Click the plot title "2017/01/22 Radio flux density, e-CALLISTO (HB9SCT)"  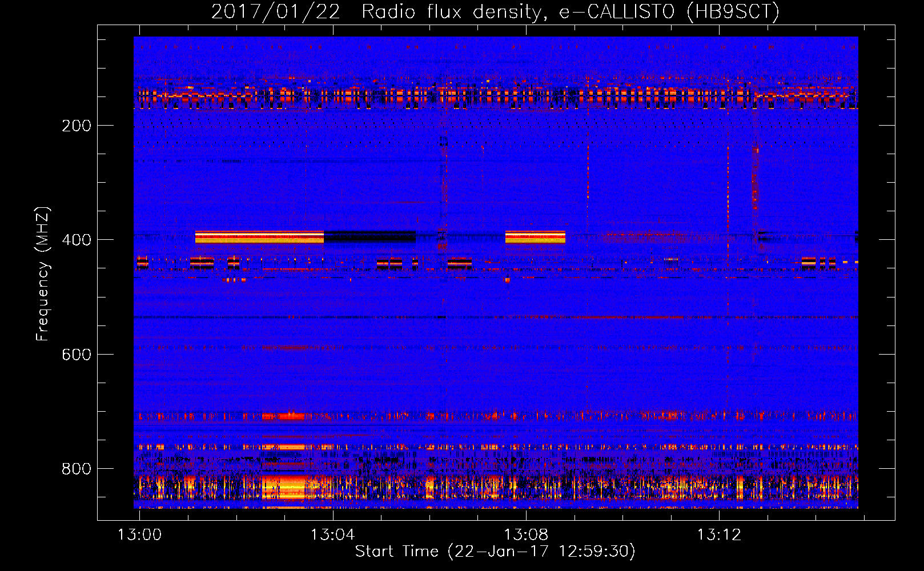(x=495, y=11)
